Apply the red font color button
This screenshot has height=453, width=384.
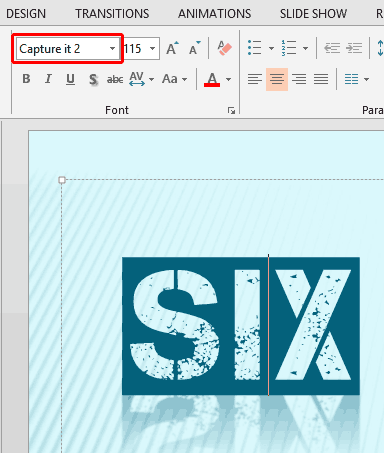(212, 79)
